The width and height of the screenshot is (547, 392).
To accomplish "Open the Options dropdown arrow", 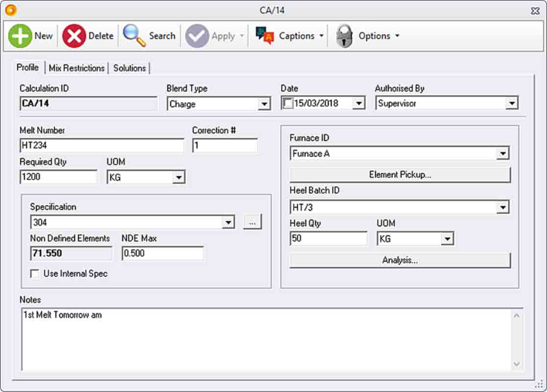I will [398, 35].
